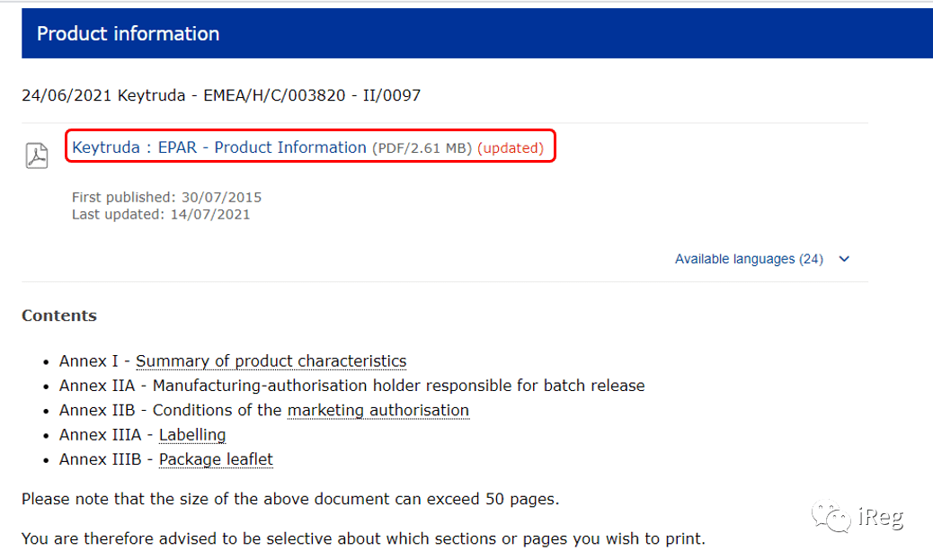This screenshot has height=560, width=933.
Task: Expand the Available languages (24) chevron
Action: click(x=844, y=259)
